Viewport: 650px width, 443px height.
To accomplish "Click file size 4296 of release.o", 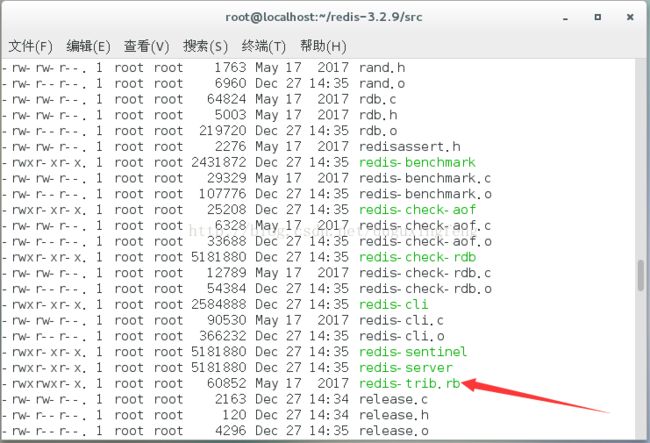I will [230, 430].
